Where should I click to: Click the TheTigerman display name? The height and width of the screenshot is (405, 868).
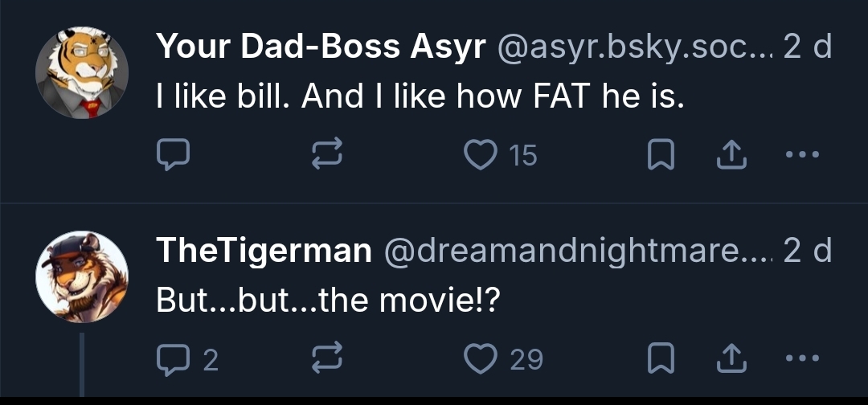point(264,252)
